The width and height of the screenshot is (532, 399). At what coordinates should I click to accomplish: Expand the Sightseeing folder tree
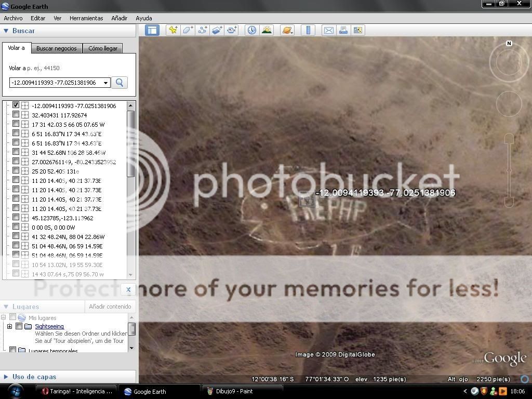coord(9,326)
